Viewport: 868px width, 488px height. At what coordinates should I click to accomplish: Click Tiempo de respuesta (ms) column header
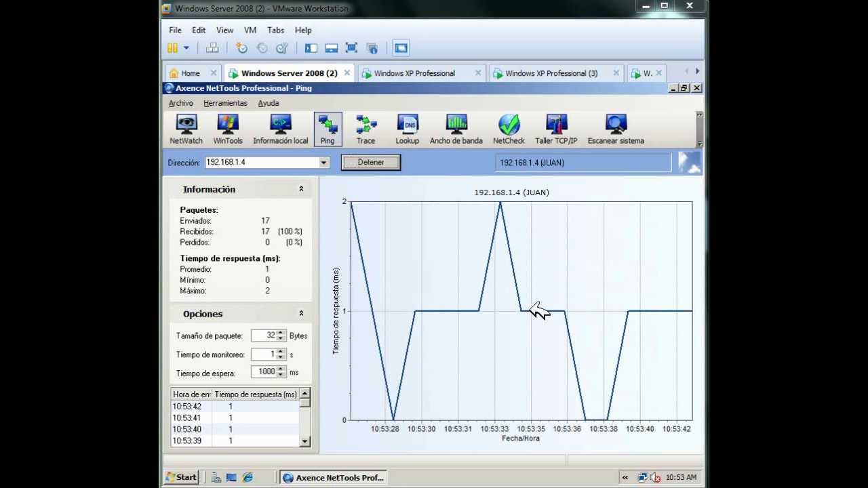point(256,394)
